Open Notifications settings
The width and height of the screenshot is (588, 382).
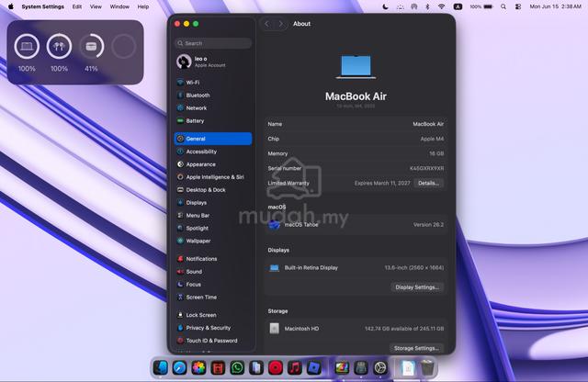coord(212,259)
